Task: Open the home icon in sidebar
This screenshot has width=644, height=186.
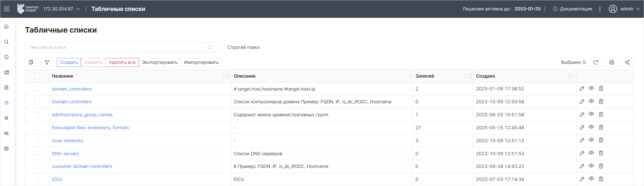Action: point(7,26)
